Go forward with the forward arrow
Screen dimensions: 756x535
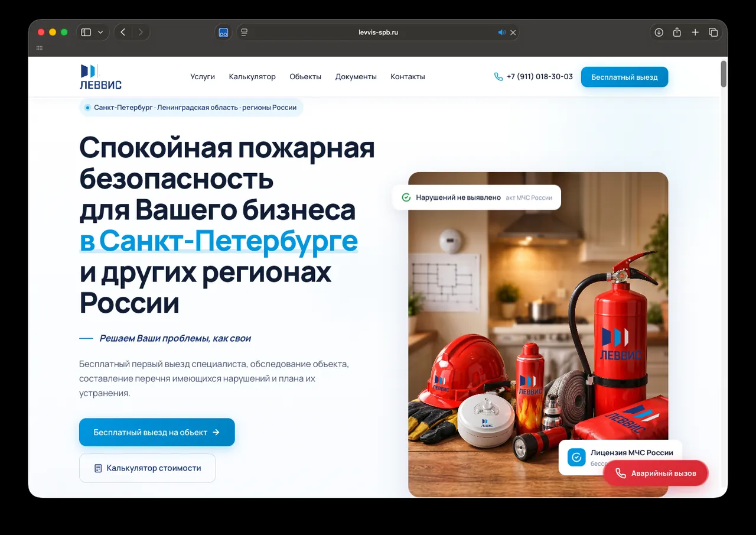pos(141,33)
